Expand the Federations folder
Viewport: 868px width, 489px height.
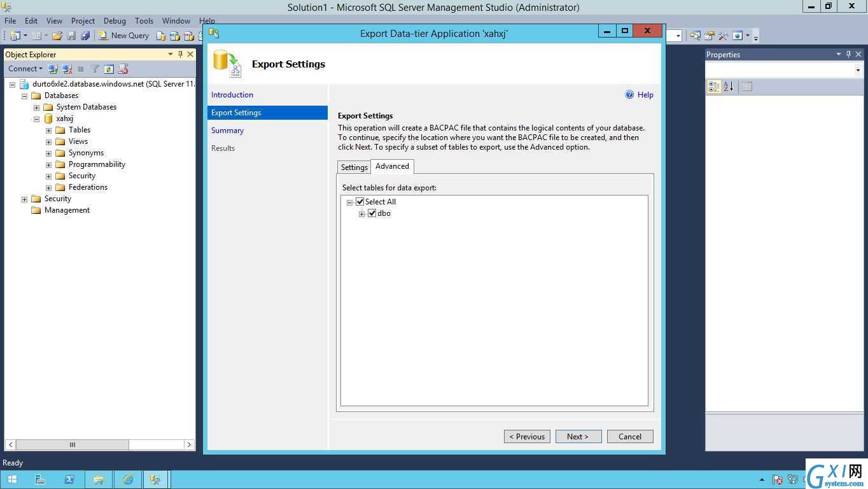[x=48, y=188]
